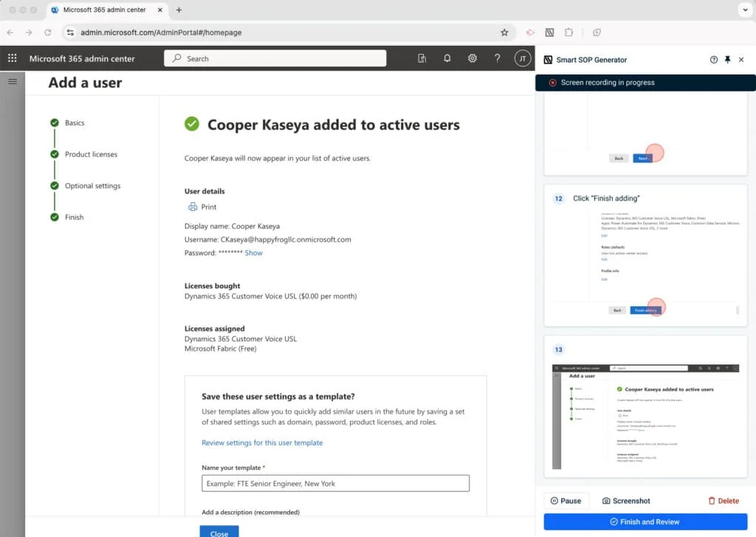The image size is (756, 537).
Task: Click the address bar URL
Action: pos(161,32)
